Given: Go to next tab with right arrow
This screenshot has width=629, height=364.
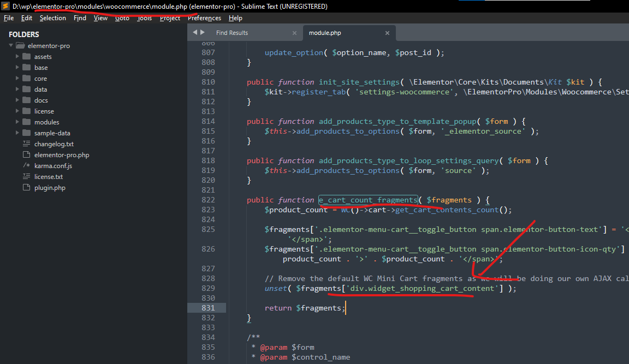Looking at the screenshot, I should [x=203, y=33].
